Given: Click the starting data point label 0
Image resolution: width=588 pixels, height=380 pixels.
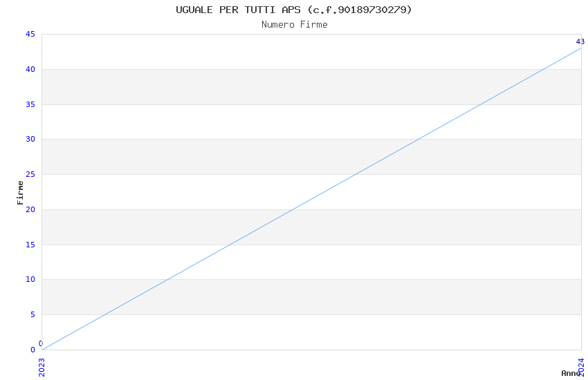Looking at the screenshot, I should 41,343.
